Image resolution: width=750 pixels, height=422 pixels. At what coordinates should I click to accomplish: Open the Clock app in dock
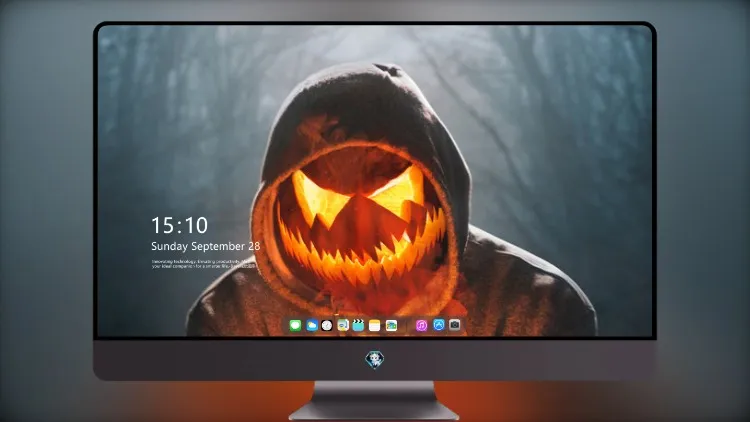[327, 325]
